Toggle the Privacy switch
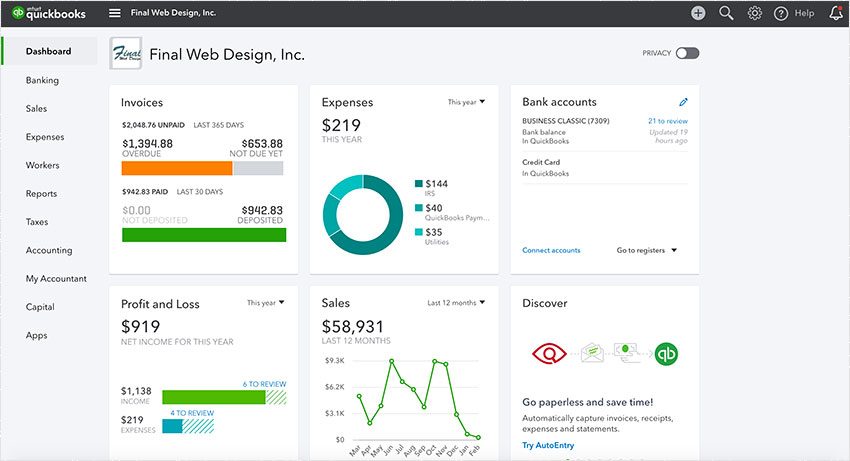 click(687, 53)
